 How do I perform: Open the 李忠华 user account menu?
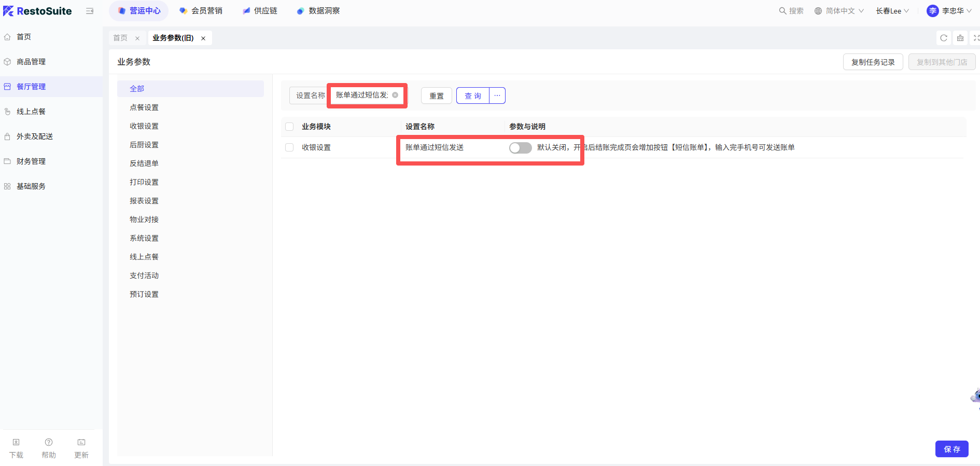(x=949, y=11)
